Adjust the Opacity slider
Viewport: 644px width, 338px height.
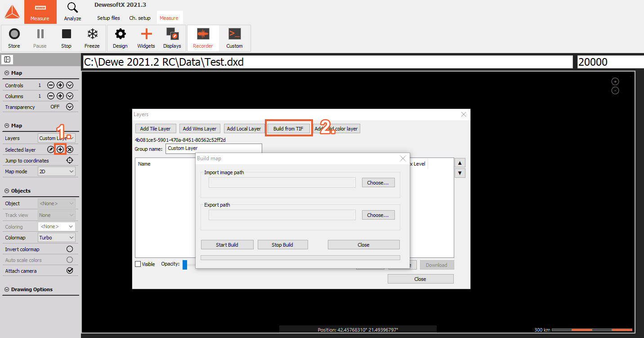185,265
